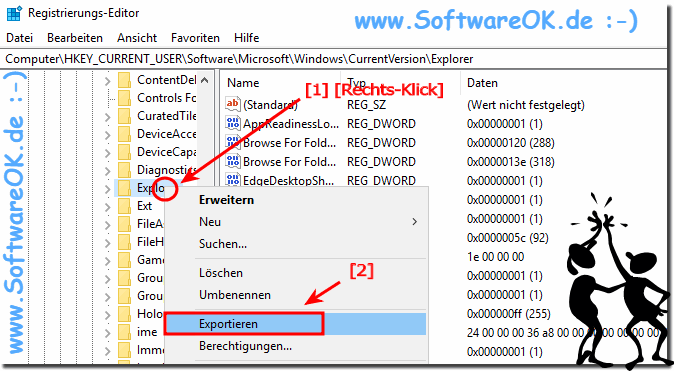Screen dimensions: 674x371
Task: Open Berechtigungen... from context menu
Action: point(245,346)
